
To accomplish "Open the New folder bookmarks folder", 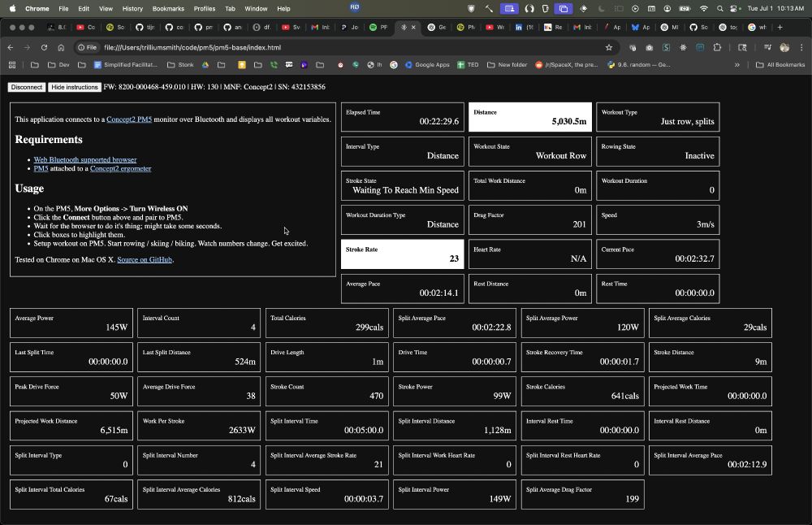I will [x=507, y=65].
